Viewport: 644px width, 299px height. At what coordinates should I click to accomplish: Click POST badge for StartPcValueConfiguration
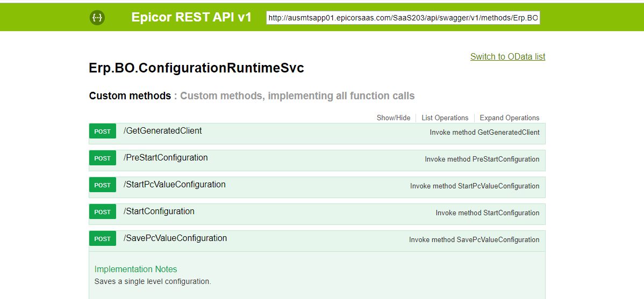[x=103, y=185]
